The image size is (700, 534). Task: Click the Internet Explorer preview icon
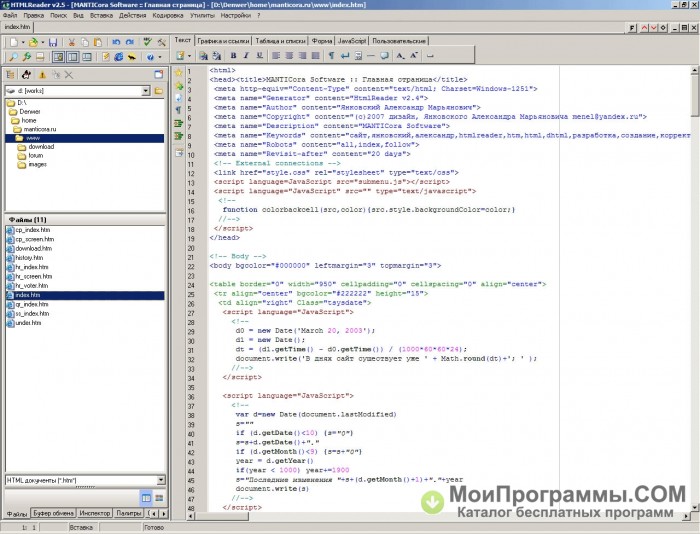(119, 57)
